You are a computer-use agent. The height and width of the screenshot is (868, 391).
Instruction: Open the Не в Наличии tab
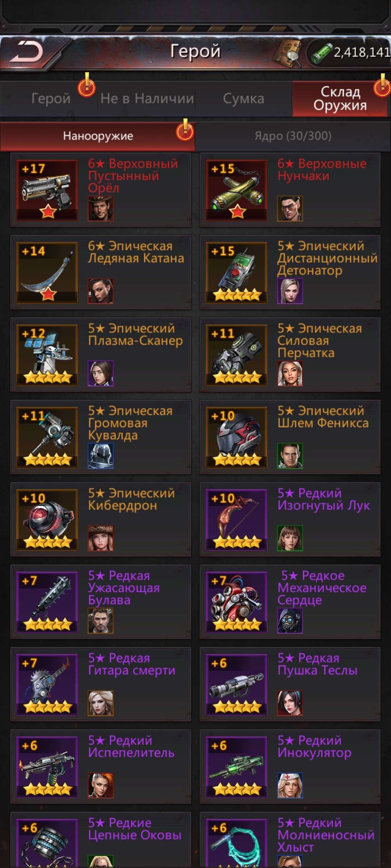click(147, 98)
